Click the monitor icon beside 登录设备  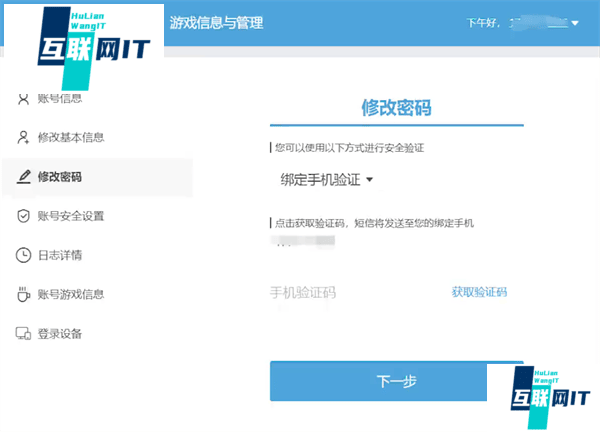click(23, 333)
